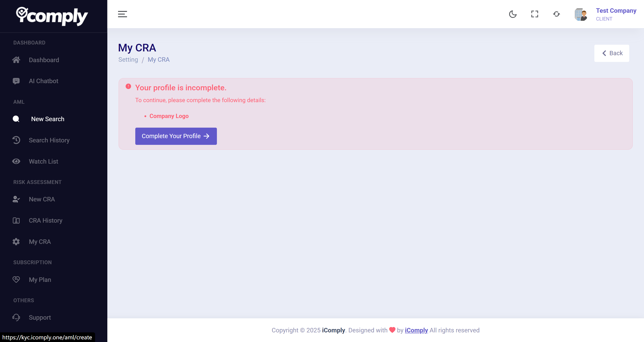Click the iComply logo in the sidebar
This screenshot has width=644, height=342.
coord(52,16)
